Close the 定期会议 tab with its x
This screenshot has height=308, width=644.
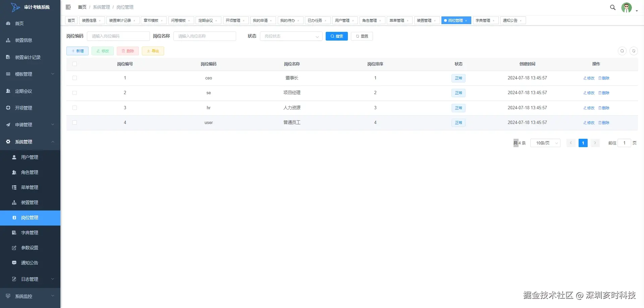pyautogui.click(x=216, y=21)
